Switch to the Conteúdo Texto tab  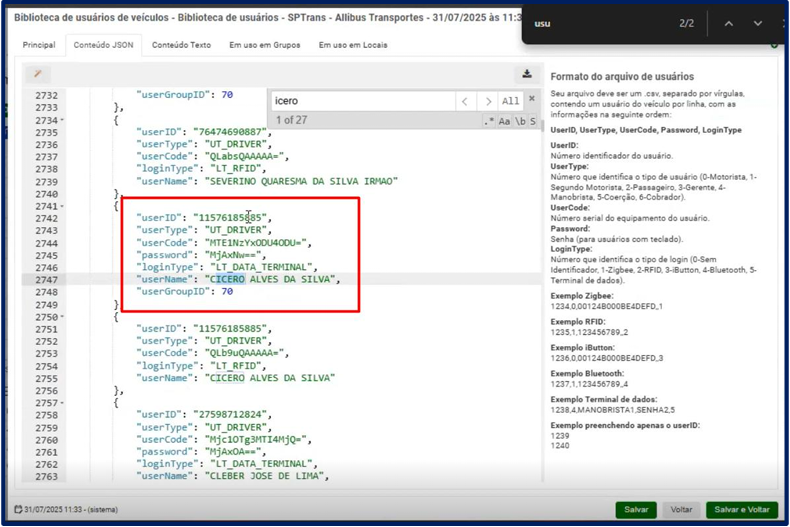[x=181, y=45]
